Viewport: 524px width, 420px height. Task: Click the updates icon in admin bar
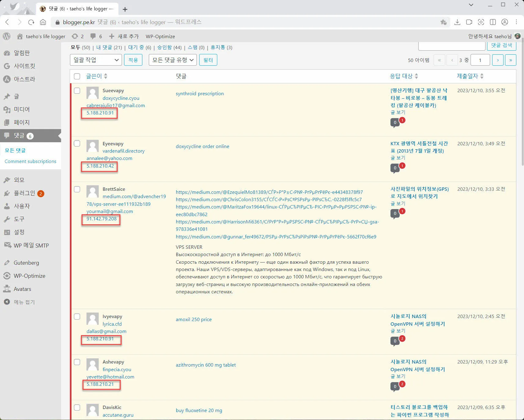coord(75,36)
